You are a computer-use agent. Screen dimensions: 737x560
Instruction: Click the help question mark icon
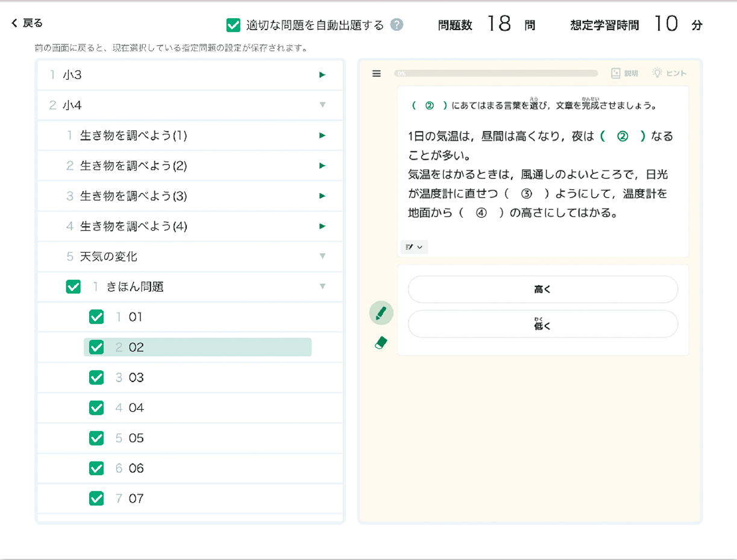(396, 25)
